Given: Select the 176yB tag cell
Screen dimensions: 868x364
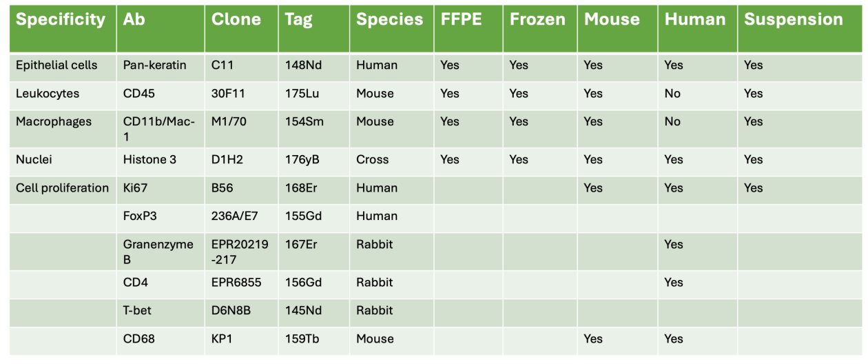Looking at the screenshot, I should (x=302, y=160).
